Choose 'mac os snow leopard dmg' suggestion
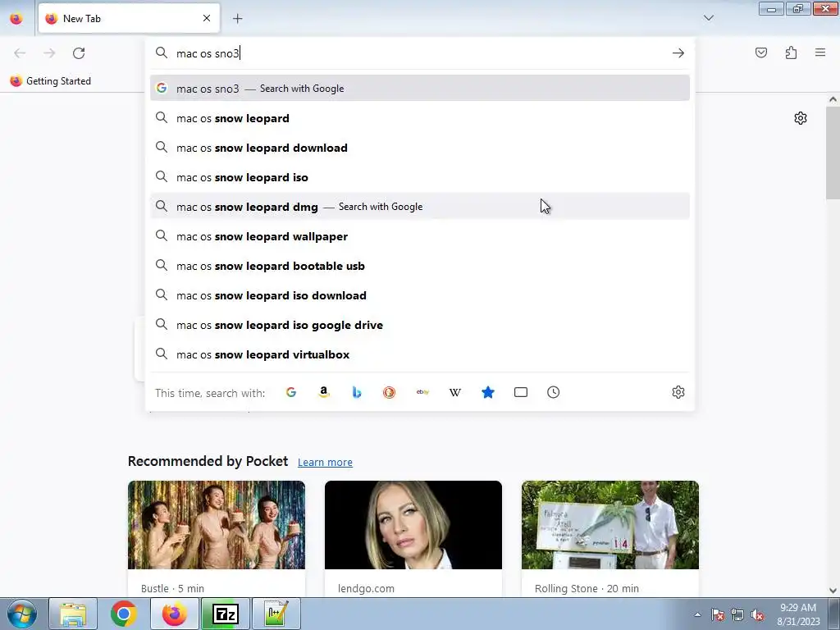 click(420, 206)
